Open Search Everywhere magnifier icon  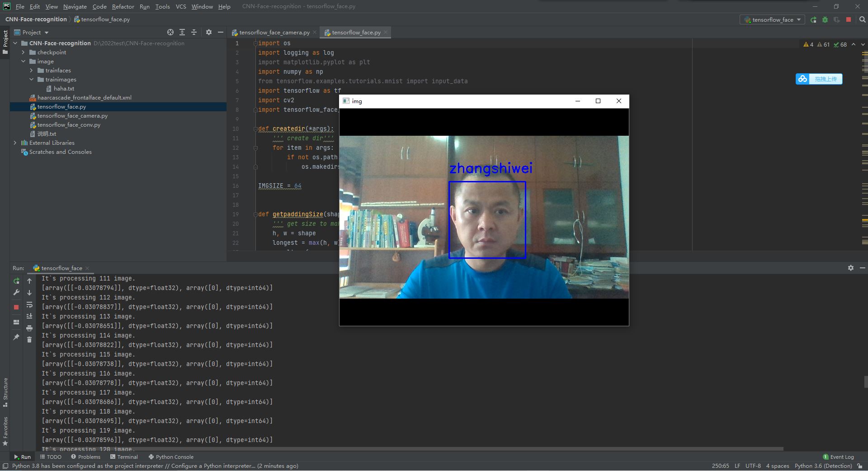862,20
